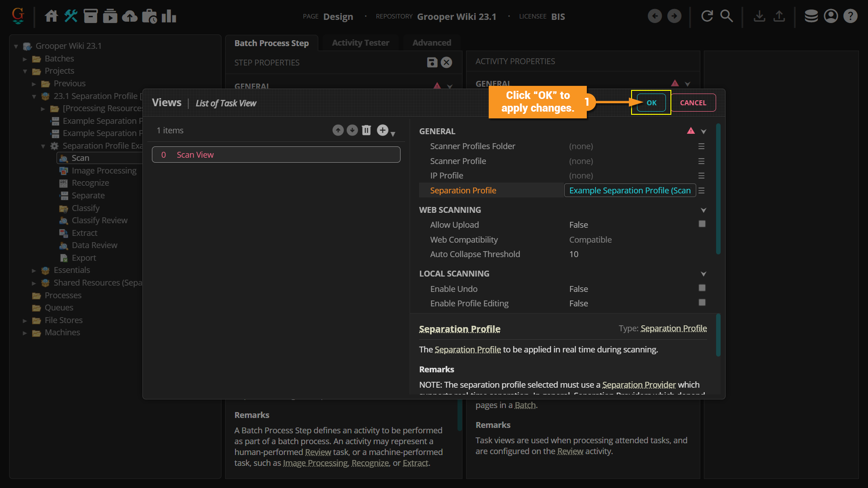Switch to the Activity Tester tab
868x488 pixels.
360,42
